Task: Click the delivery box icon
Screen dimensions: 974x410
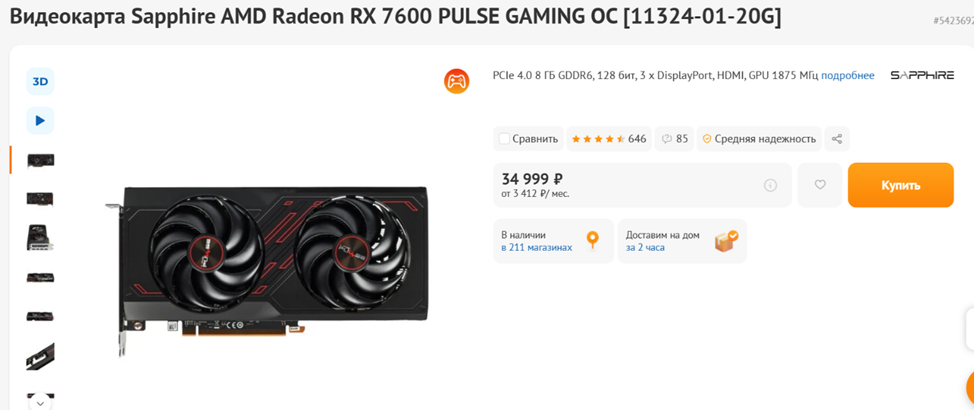Action: point(726,241)
